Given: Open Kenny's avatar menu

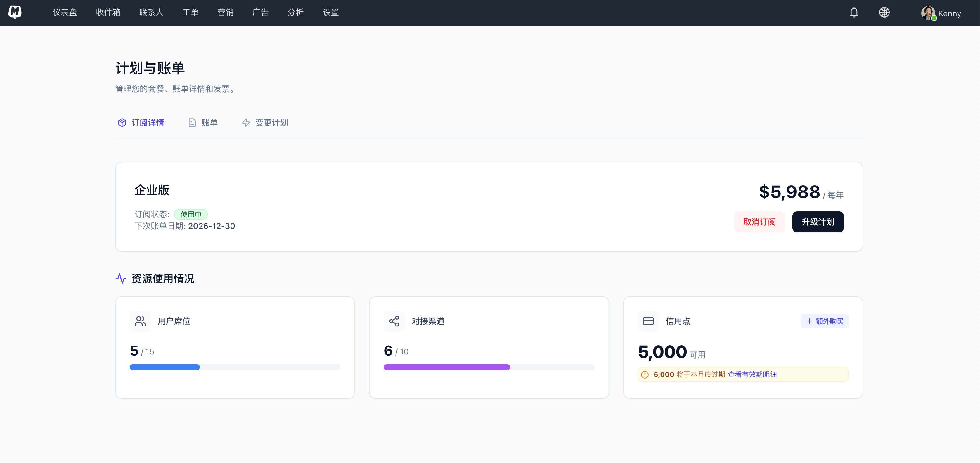Looking at the screenshot, I should 928,13.
